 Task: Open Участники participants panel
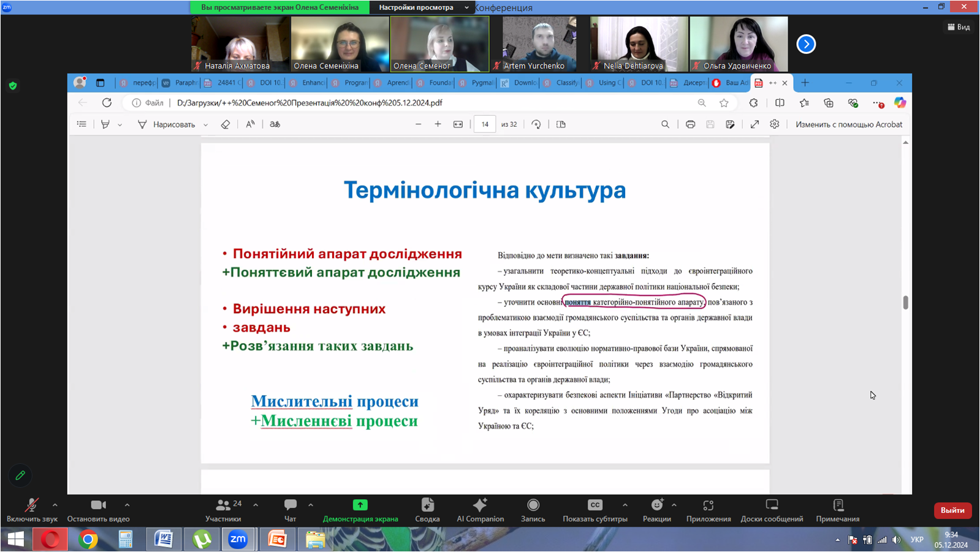[223, 510]
